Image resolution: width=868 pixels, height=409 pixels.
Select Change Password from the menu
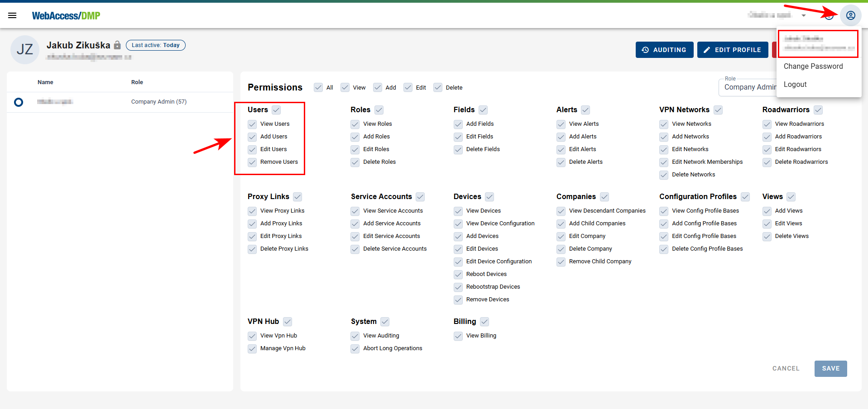click(x=813, y=66)
